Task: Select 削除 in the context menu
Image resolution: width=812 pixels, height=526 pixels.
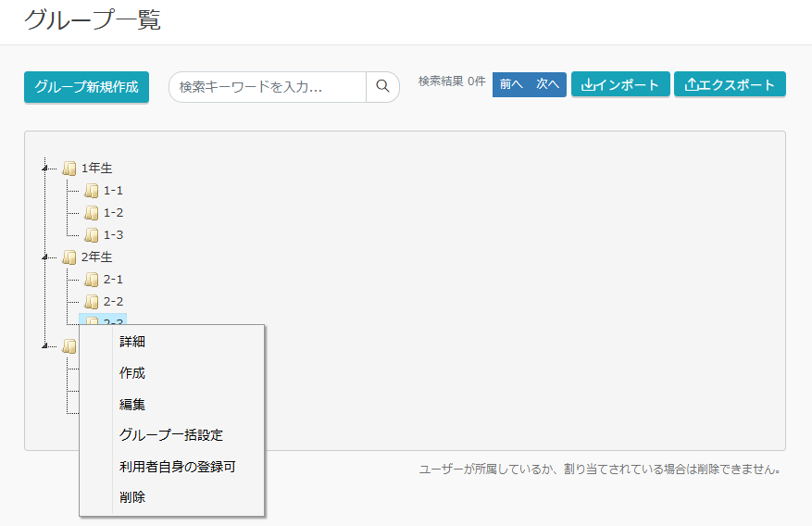Action: click(x=132, y=498)
